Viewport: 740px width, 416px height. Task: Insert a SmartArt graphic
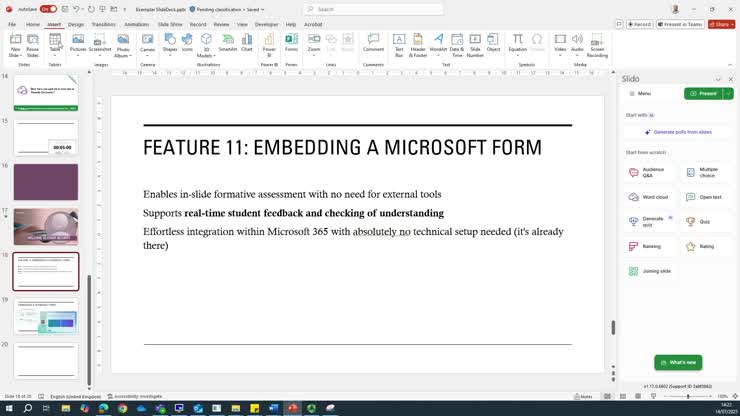click(x=227, y=42)
